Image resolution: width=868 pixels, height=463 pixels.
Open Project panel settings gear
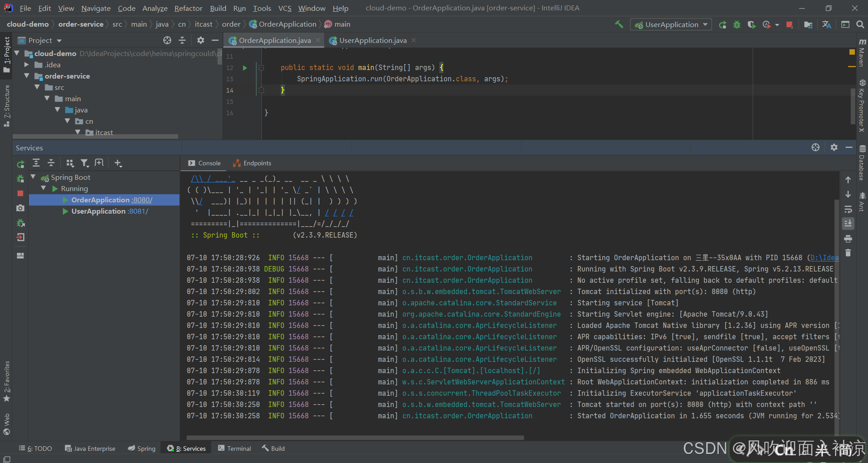(201, 40)
